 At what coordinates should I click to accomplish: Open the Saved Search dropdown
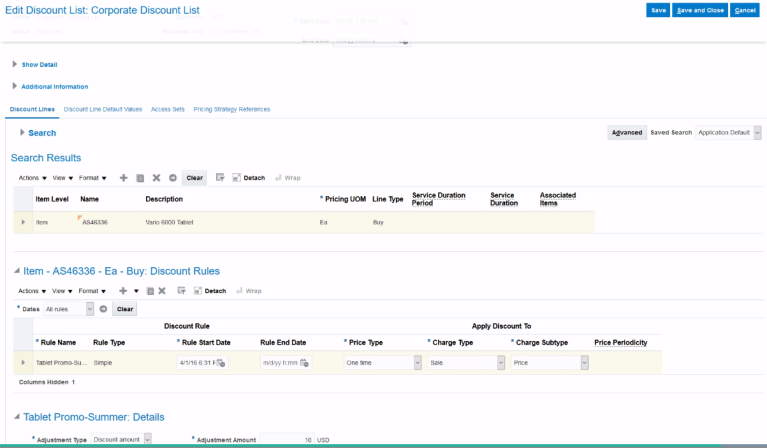point(757,132)
